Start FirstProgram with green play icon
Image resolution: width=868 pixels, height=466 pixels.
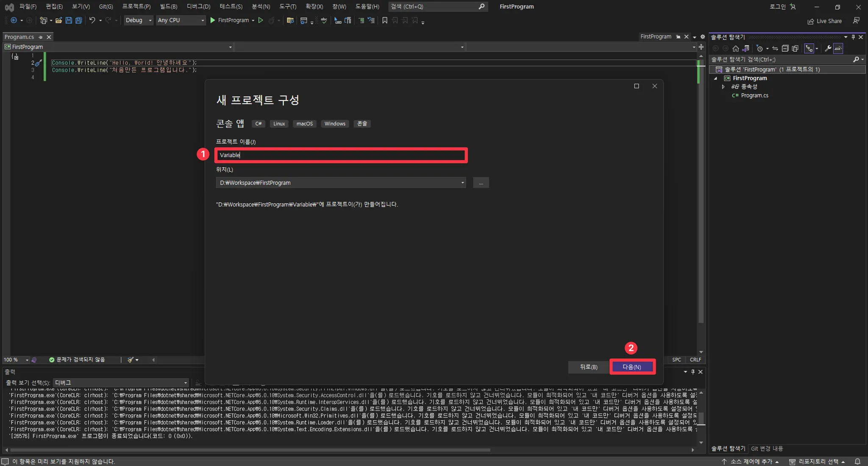coord(213,20)
